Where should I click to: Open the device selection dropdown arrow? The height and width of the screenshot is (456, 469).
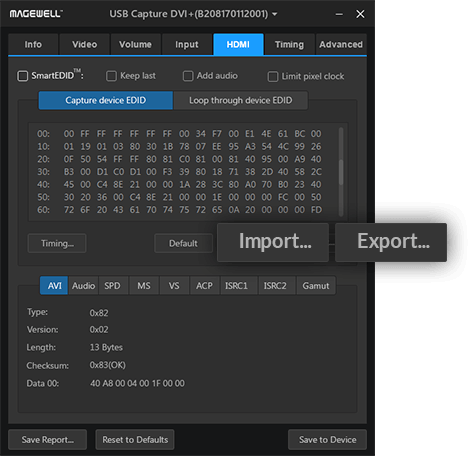pyautogui.click(x=275, y=14)
